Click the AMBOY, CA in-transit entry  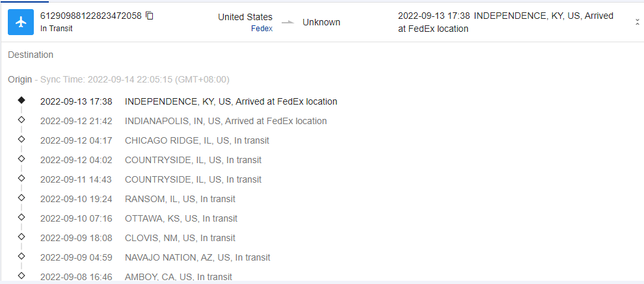point(178,277)
